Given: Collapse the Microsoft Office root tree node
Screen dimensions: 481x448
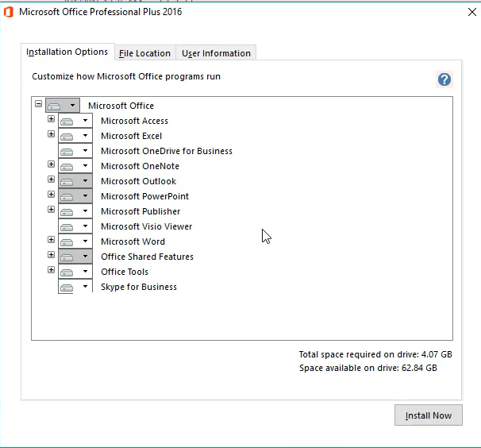Looking at the screenshot, I should tap(38, 104).
